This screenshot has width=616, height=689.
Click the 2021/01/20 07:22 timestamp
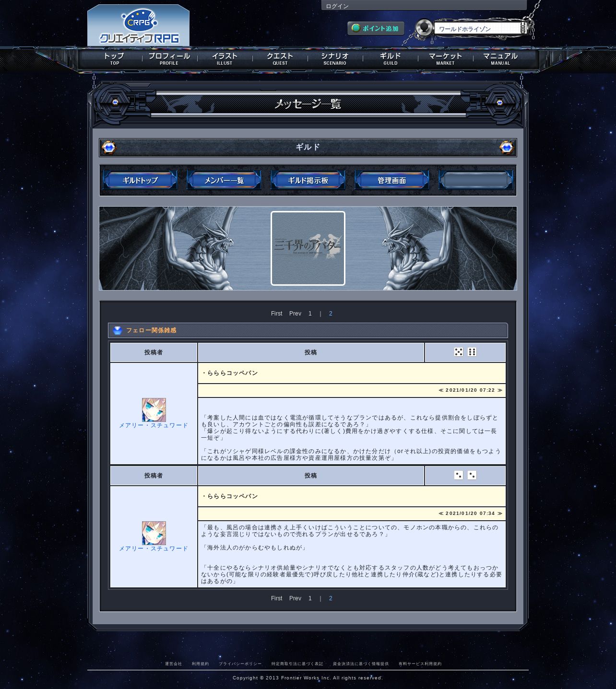click(470, 390)
